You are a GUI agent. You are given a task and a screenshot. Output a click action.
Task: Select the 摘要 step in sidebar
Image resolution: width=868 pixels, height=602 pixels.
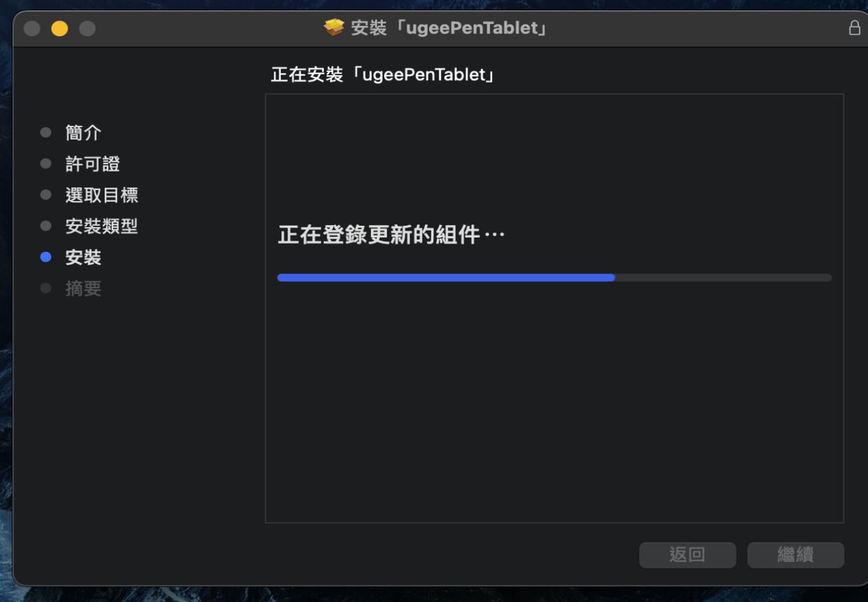[x=84, y=289]
